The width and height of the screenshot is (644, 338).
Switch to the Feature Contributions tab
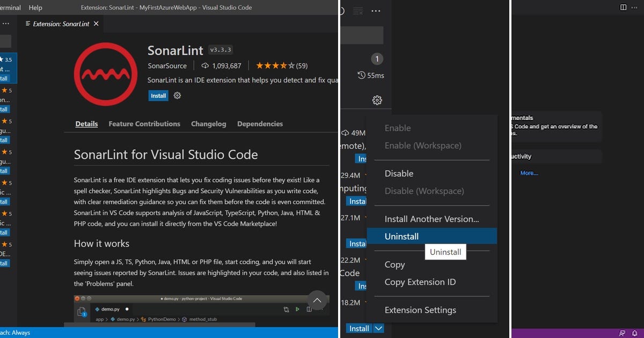144,123
